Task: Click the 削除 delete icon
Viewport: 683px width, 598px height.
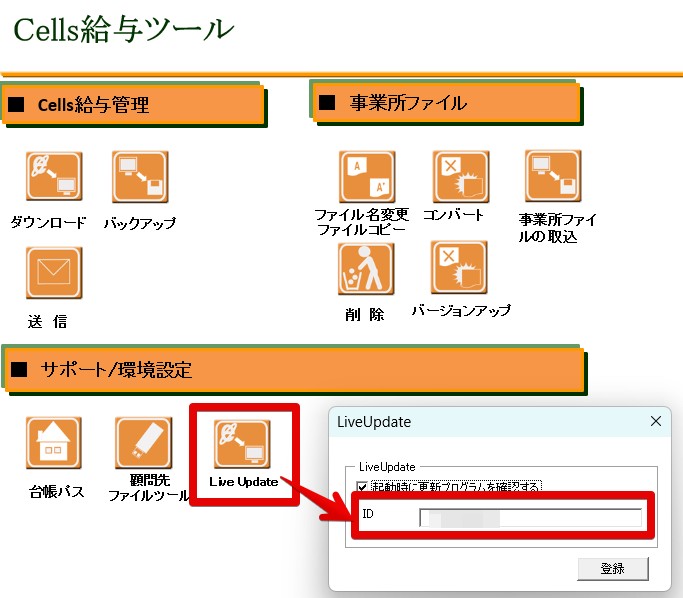Action: pos(366,269)
